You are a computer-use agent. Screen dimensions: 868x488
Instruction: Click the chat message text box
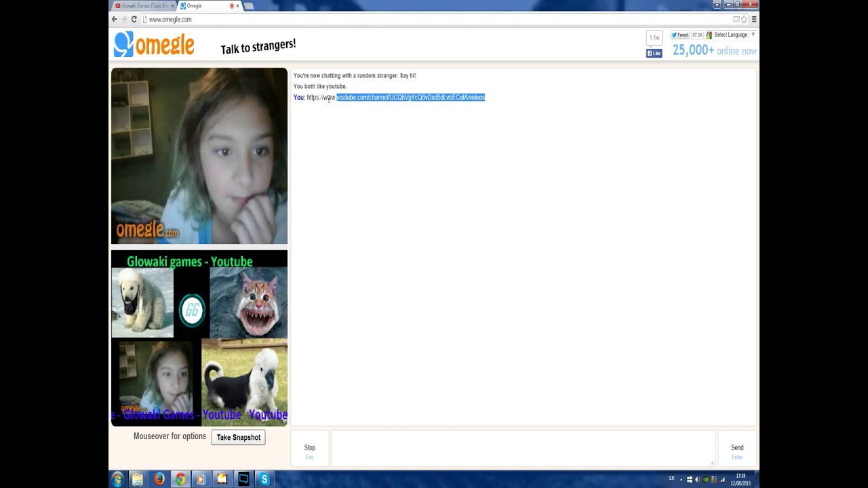pos(523,449)
